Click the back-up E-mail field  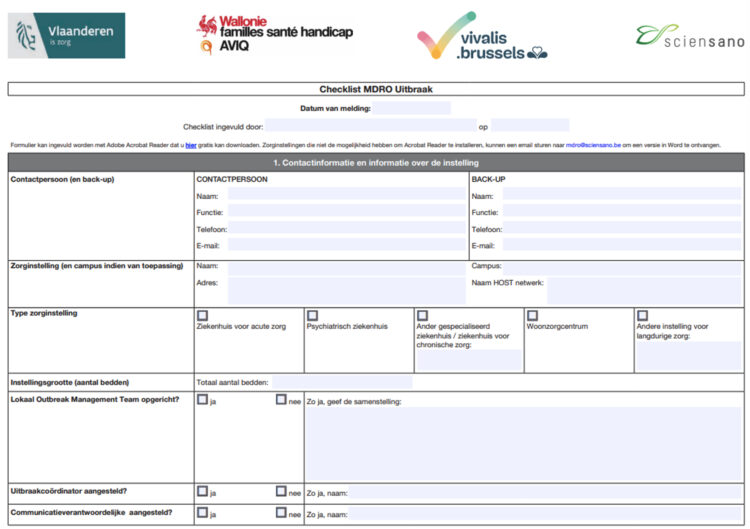click(x=620, y=245)
